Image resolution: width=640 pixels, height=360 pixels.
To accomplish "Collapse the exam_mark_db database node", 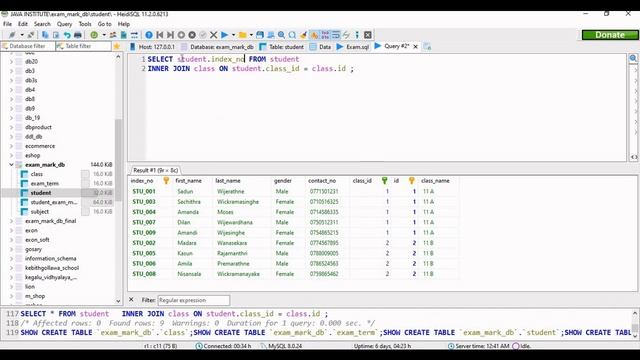I will click(x=11, y=165).
